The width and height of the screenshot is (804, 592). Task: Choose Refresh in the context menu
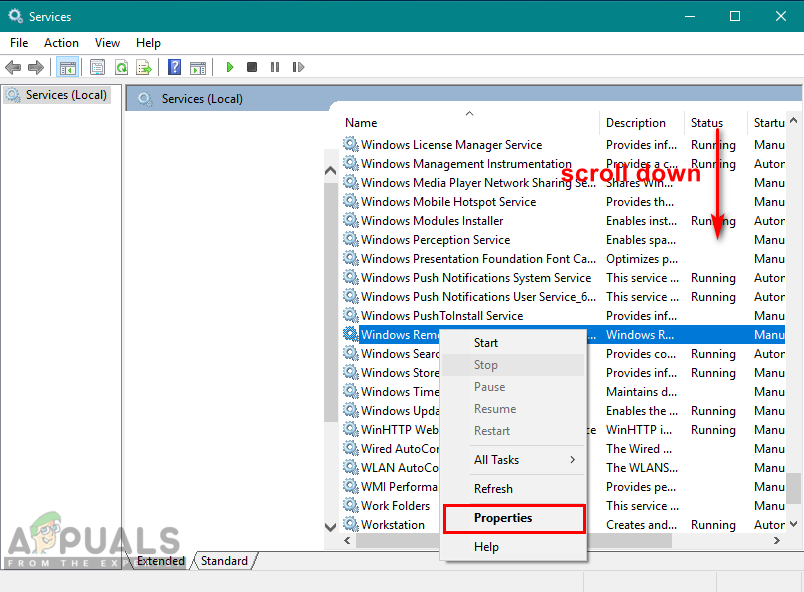click(x=513, y=489)
